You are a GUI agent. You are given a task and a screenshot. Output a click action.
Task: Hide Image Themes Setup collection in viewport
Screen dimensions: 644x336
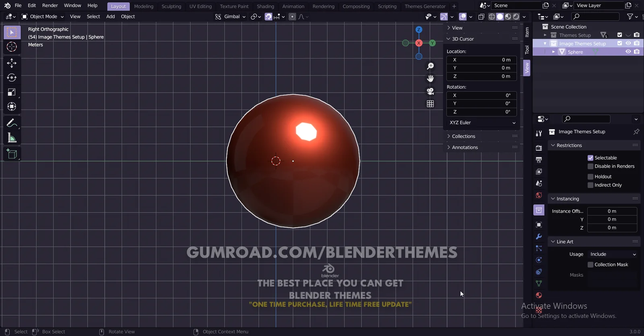point(628,44)
